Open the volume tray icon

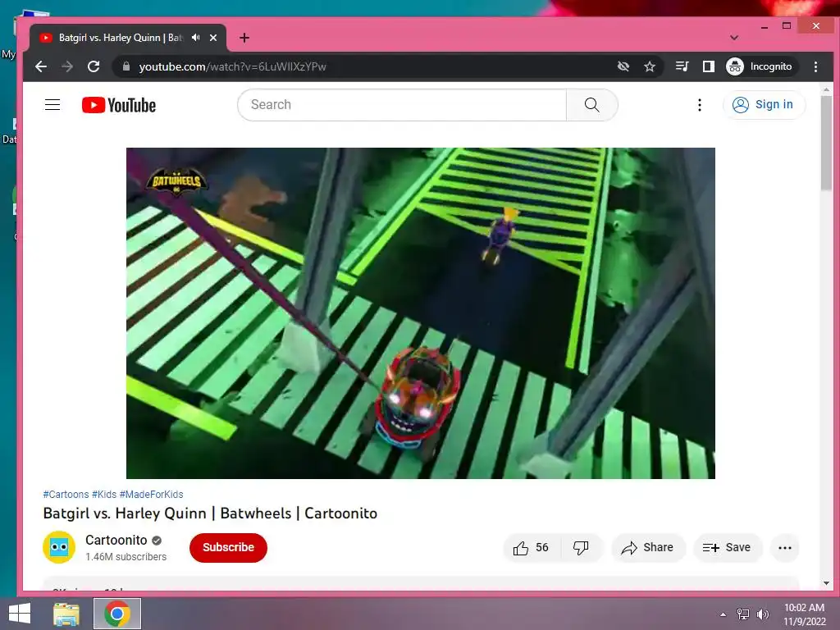[x=763, y=614]
